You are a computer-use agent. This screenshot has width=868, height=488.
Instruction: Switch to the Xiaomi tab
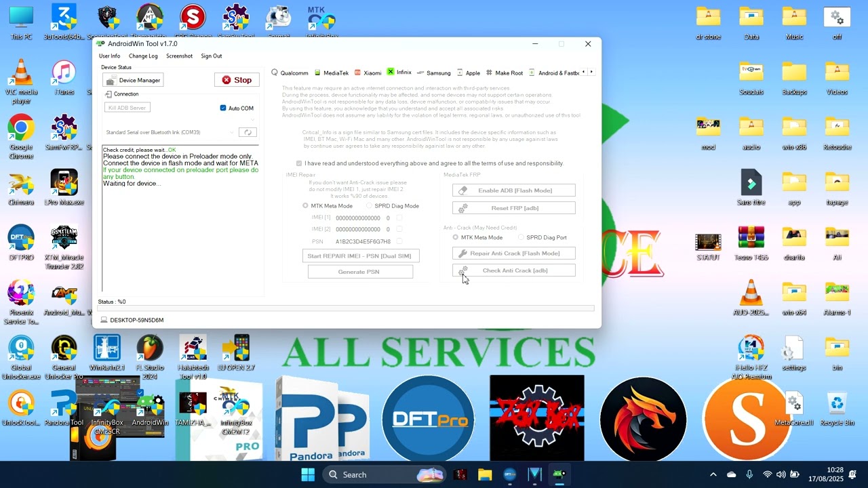[368, 73]
